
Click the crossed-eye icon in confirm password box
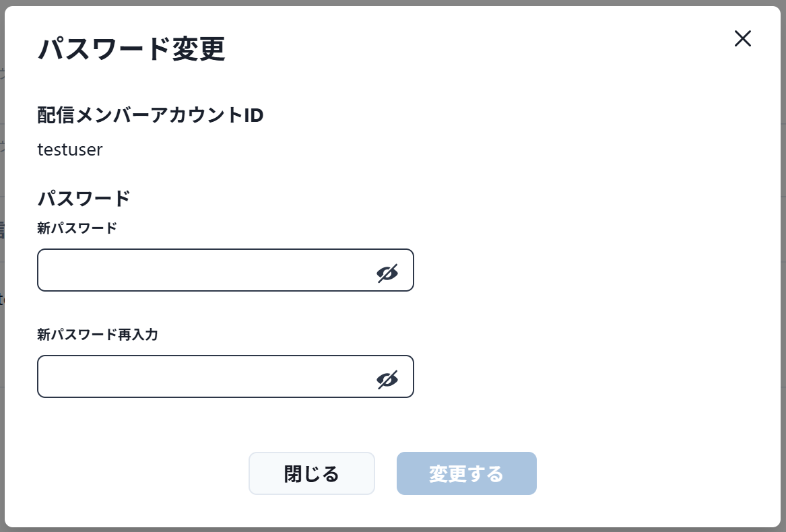click(387, 380)
